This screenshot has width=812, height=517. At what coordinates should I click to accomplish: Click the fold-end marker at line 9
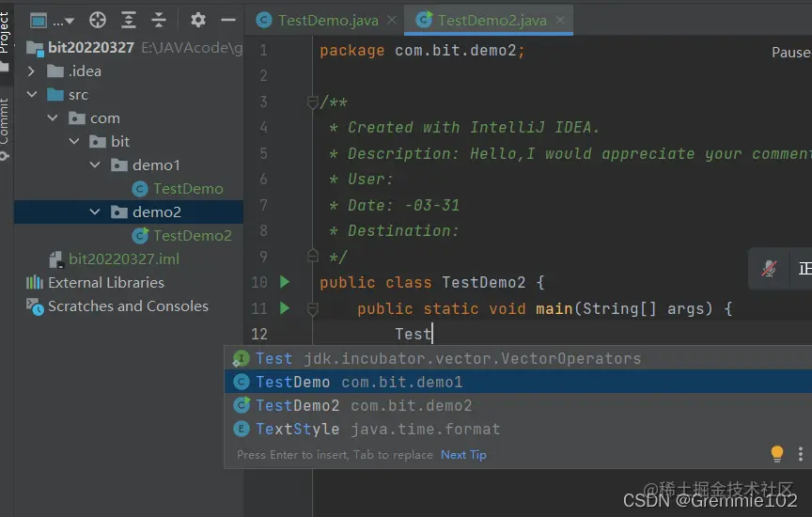312,256
